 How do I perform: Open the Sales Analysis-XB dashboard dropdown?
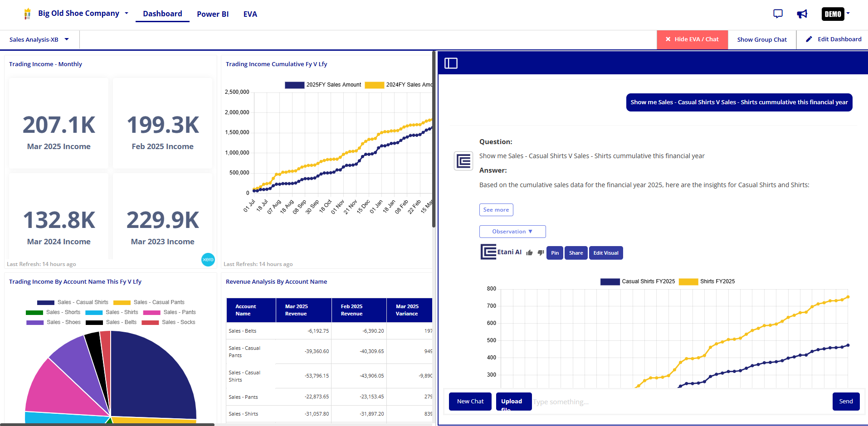[x=67, y=39]
